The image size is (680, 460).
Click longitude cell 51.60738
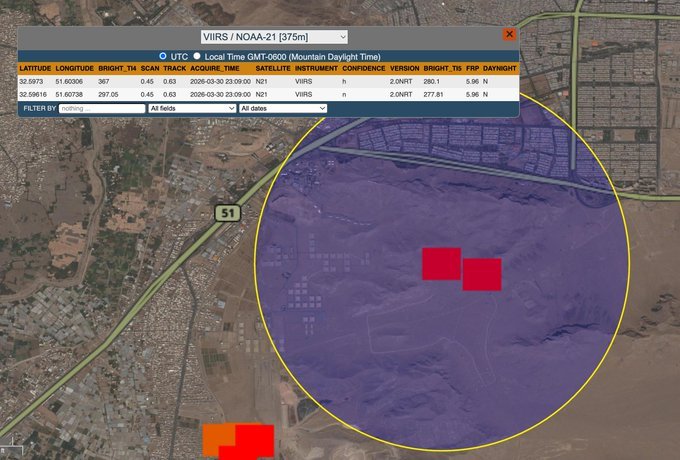point(69,95)
